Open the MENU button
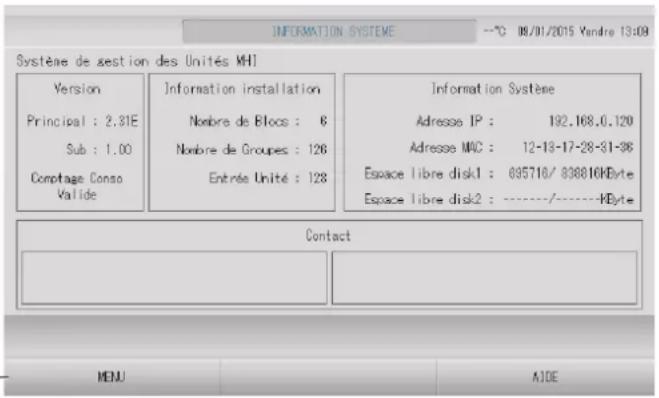 [112, 377]
